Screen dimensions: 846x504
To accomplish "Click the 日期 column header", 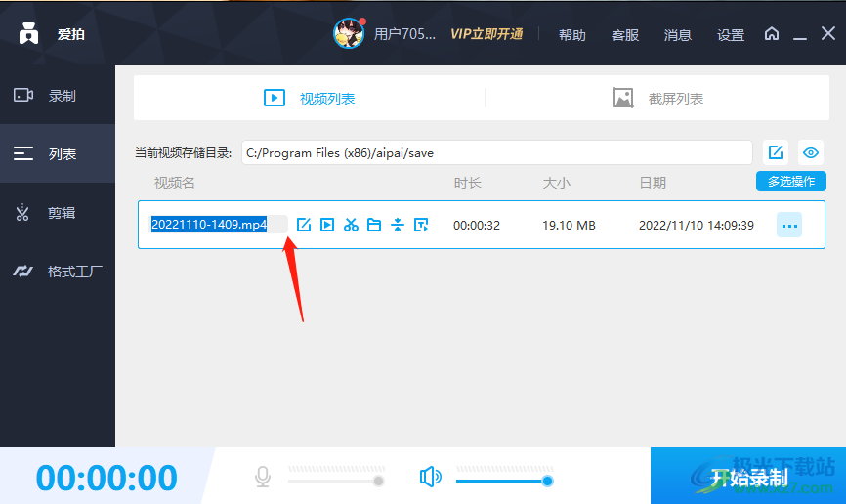I will click(x=653, y=183).
